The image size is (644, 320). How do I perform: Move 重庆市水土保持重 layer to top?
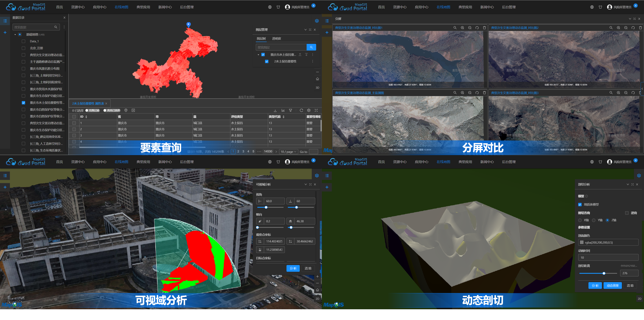300,55
